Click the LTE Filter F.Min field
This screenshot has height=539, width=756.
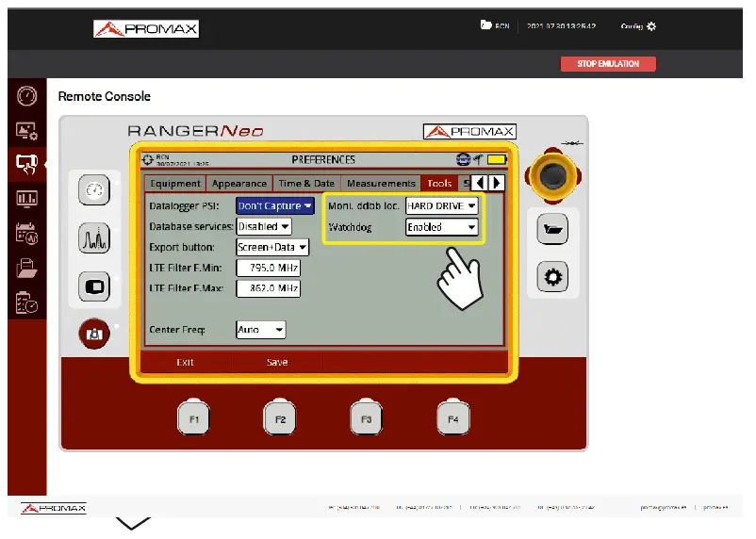[x=268, y=268]
